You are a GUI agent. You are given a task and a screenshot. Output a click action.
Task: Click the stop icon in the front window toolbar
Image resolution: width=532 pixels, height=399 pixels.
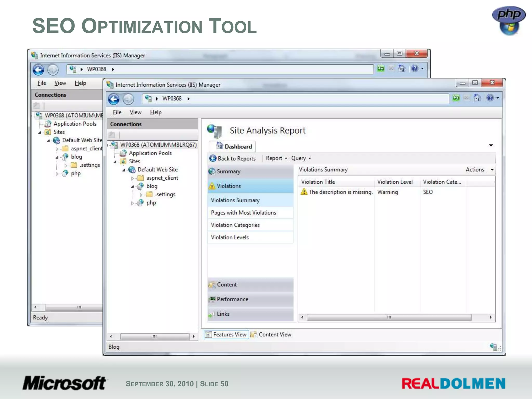pos(467,98)
